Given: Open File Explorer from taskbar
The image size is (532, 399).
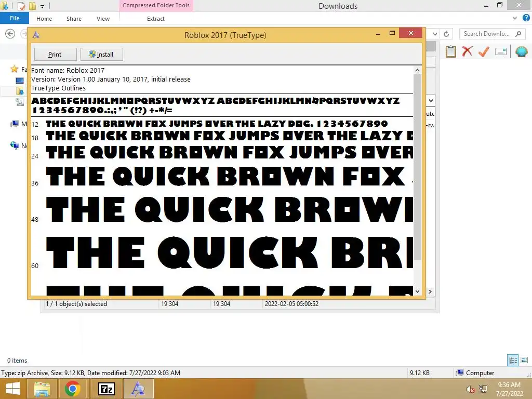Looking at the screenshot, I should pos(42,389).
